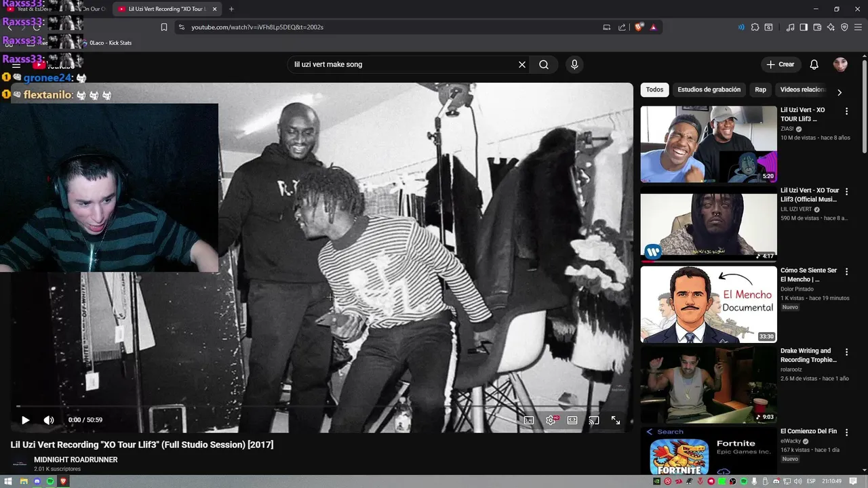868x488 pixels.
Task: Open options for El Mencho video
Action: [x=846, y=272]
